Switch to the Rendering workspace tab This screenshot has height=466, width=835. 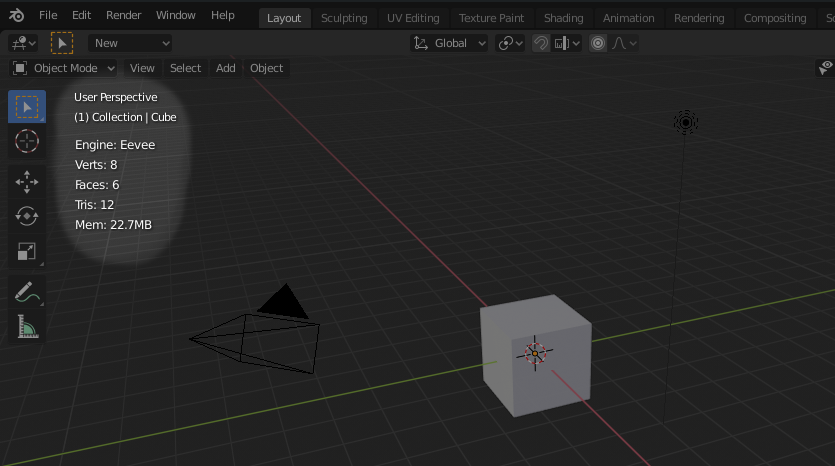(x=699, y=18)
